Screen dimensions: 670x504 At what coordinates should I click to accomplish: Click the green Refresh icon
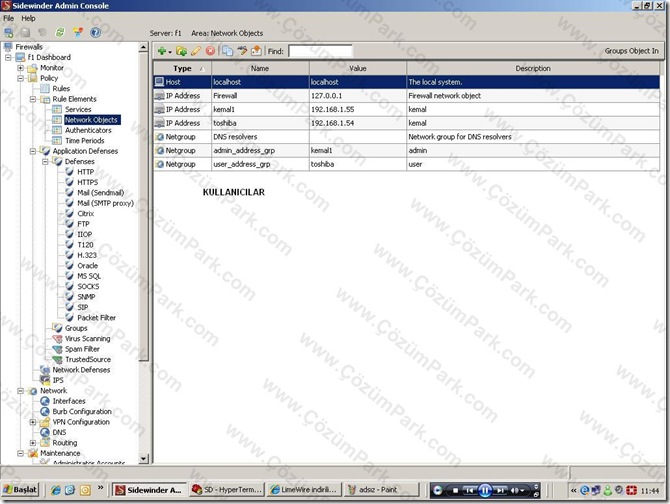pyautogui.click(x=60, y=32)
